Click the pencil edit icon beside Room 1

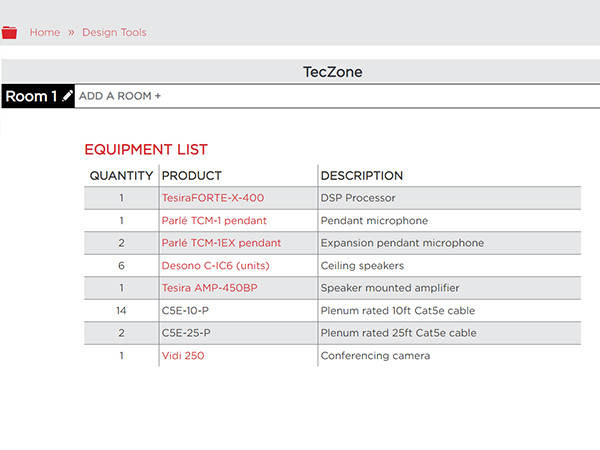(x=67, y=96)
